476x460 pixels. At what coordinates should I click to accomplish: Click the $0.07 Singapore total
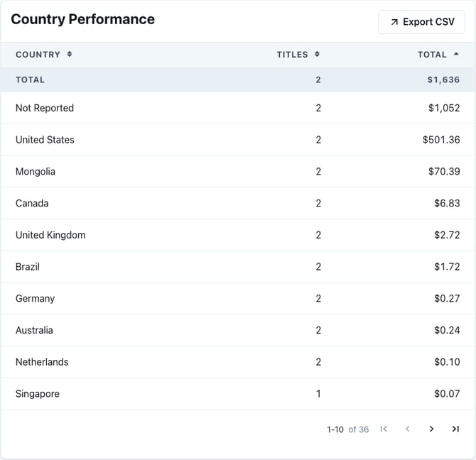click(447, 394)
